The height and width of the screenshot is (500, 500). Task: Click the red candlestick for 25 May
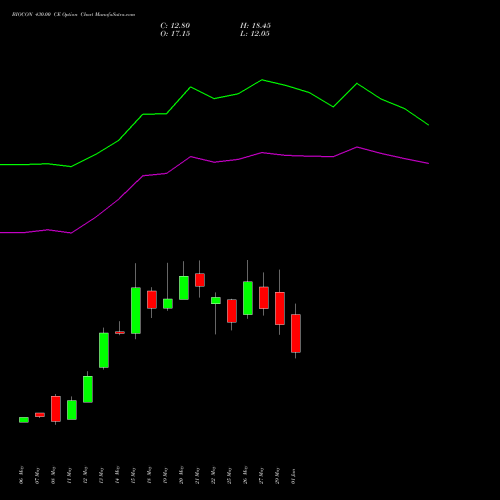tap(232, 311)
